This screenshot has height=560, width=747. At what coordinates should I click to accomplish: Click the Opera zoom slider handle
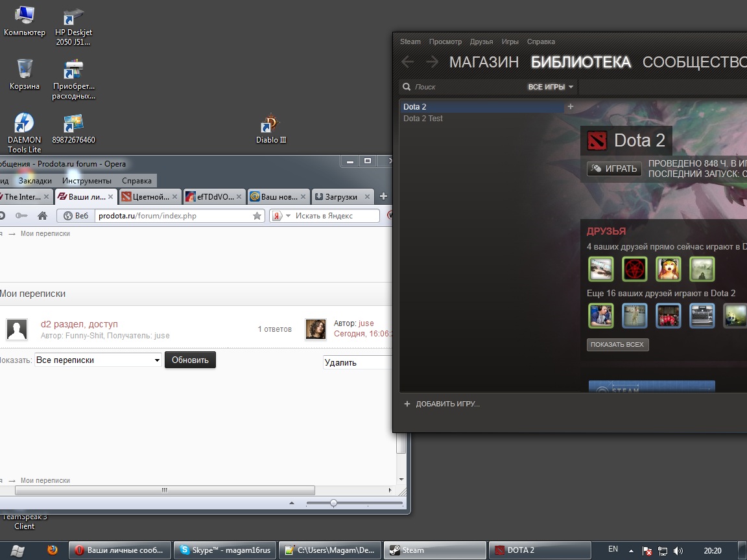pos(333,503)
